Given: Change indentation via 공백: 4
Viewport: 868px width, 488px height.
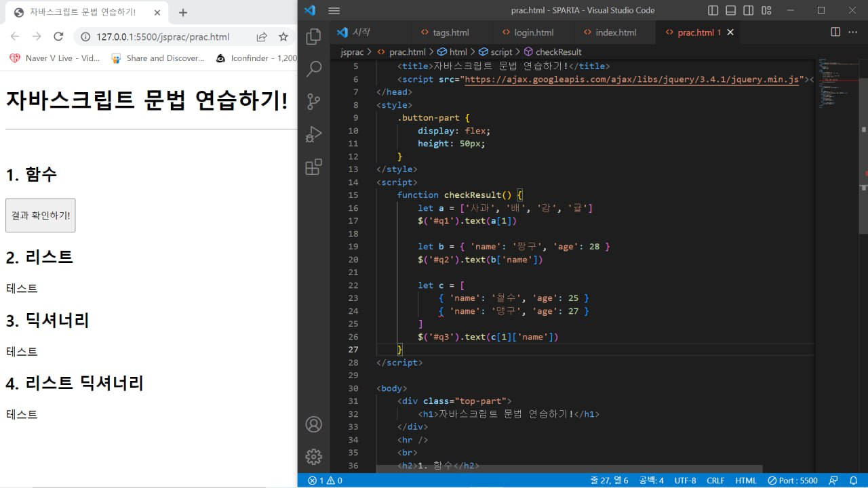Looking at the screenshot, I should tap(651, 481).
